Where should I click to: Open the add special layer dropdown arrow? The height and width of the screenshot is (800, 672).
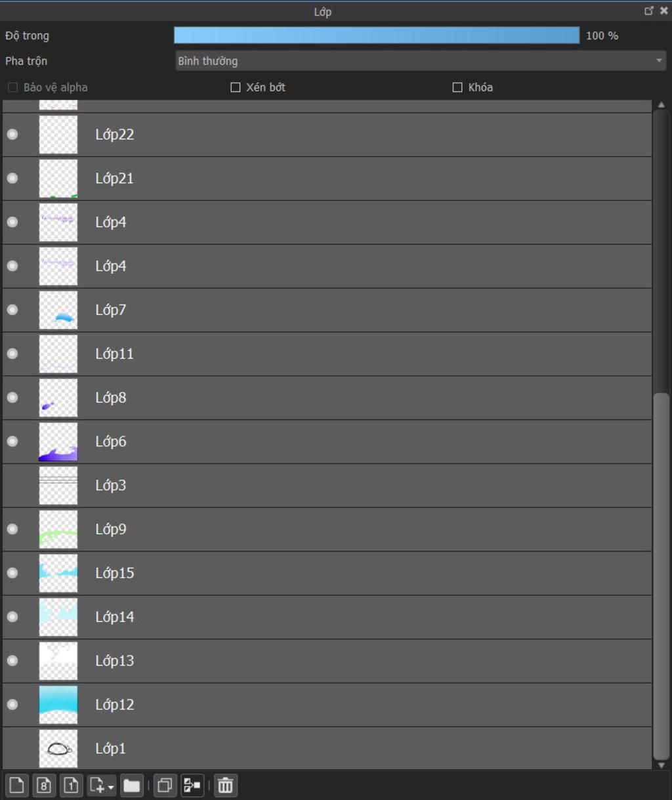[x=111, y=786]
